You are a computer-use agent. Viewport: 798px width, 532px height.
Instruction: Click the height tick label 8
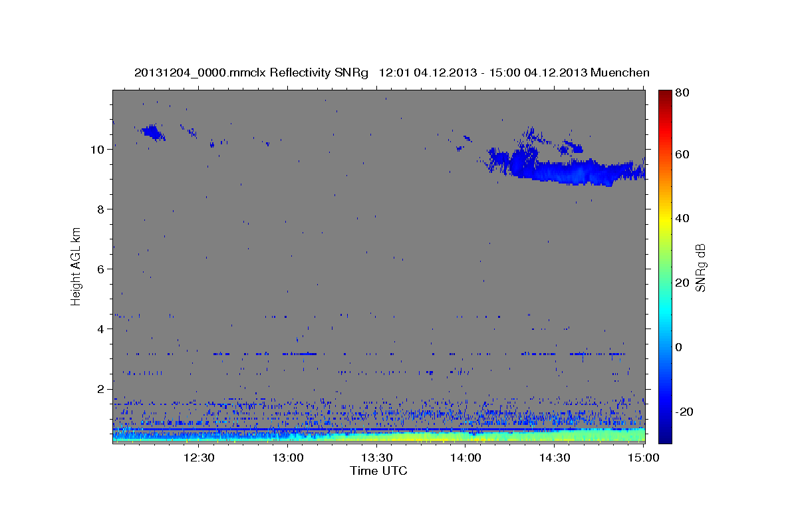100,209
